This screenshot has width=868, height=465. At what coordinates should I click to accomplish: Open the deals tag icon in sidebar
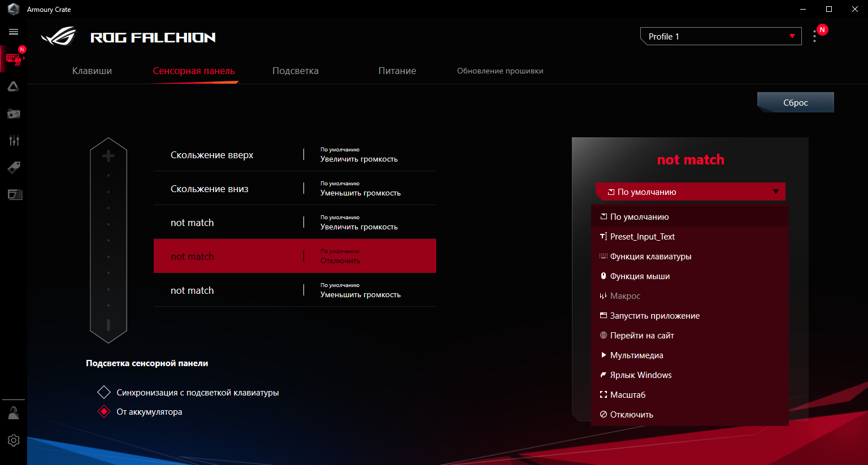tap(14, 167)
